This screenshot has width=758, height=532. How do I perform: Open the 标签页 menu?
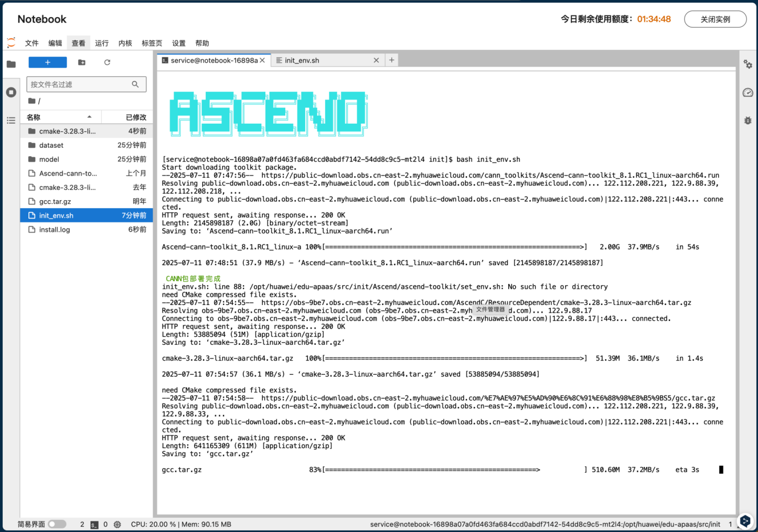click(152, 43)
